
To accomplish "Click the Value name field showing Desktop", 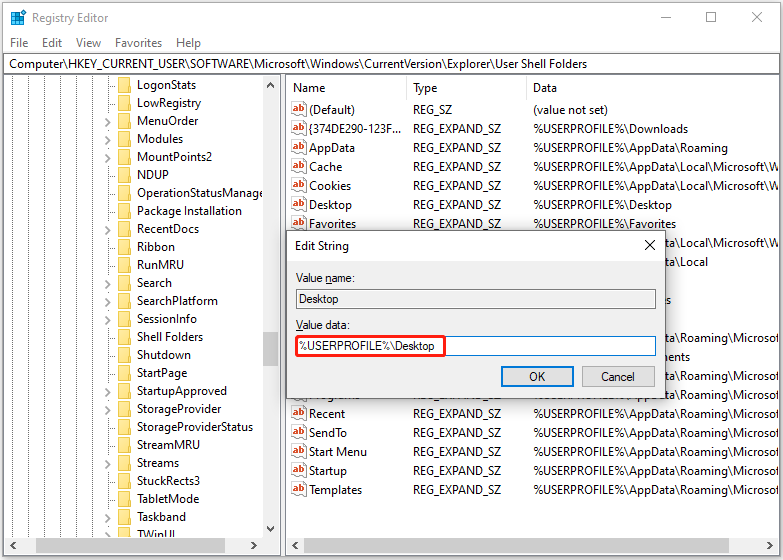I will [475, 299].
